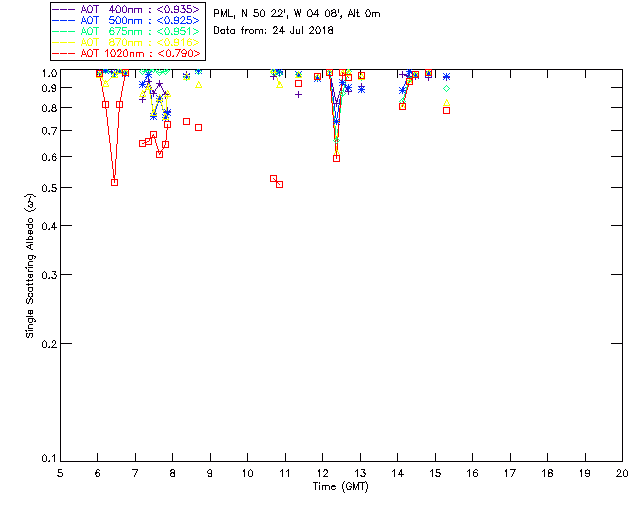Image resolution: width=640 pixels, height=512 pixels.
Task: Click the red square marker near 0.6 at 12.4 hours
Action: tap(336, 158)
